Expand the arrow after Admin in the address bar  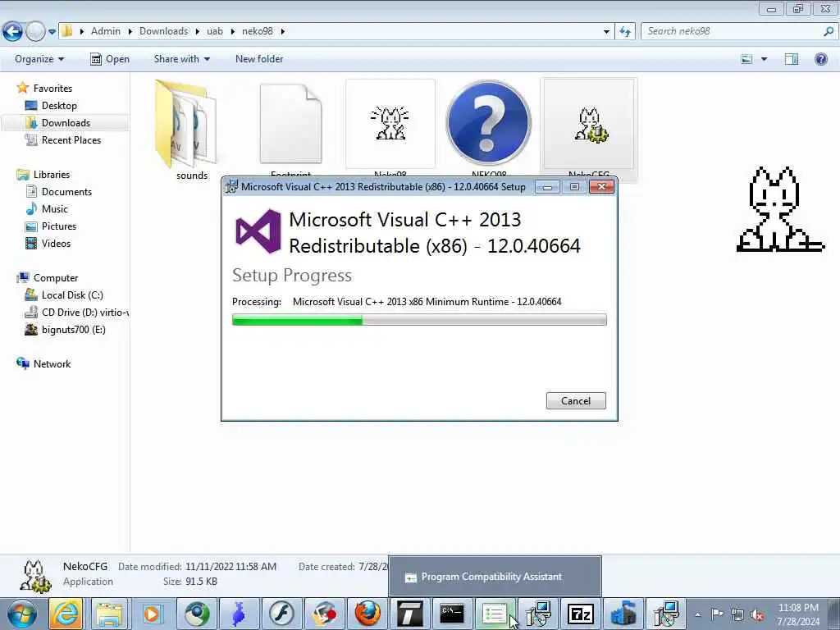130,32
